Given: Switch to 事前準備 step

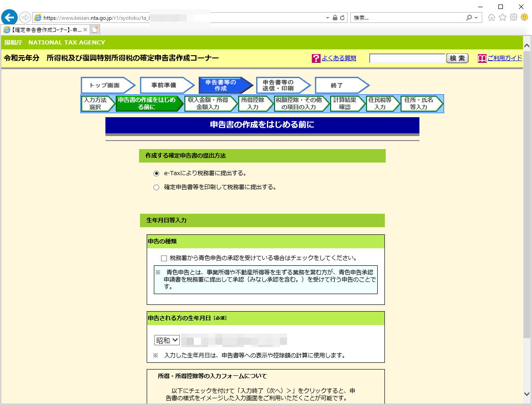Looking at the screenshot, I should [x=164, y=85].
